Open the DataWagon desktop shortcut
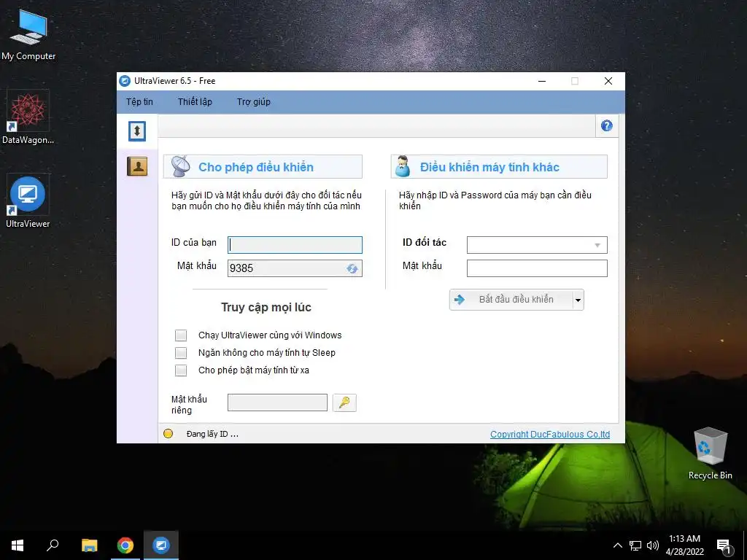The width and height of the screenshot is (747, 560). click(28, 117)
